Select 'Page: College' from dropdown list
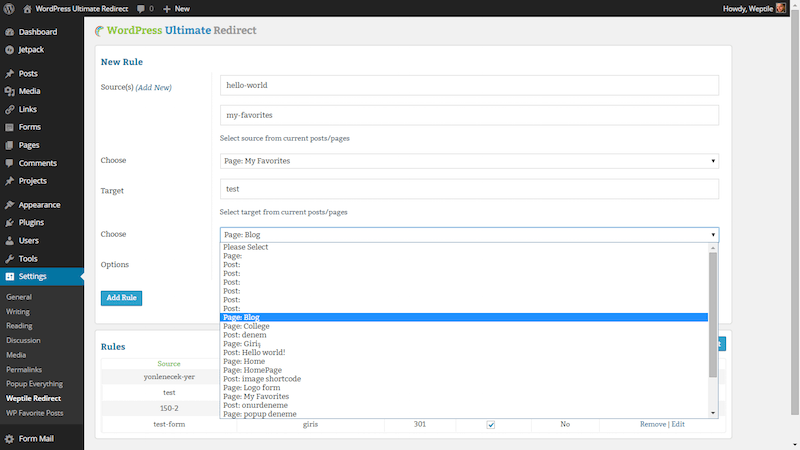Image resolution: width=800 pixels, height=450 pixels. pyautogui.click(x=247, y=326)
